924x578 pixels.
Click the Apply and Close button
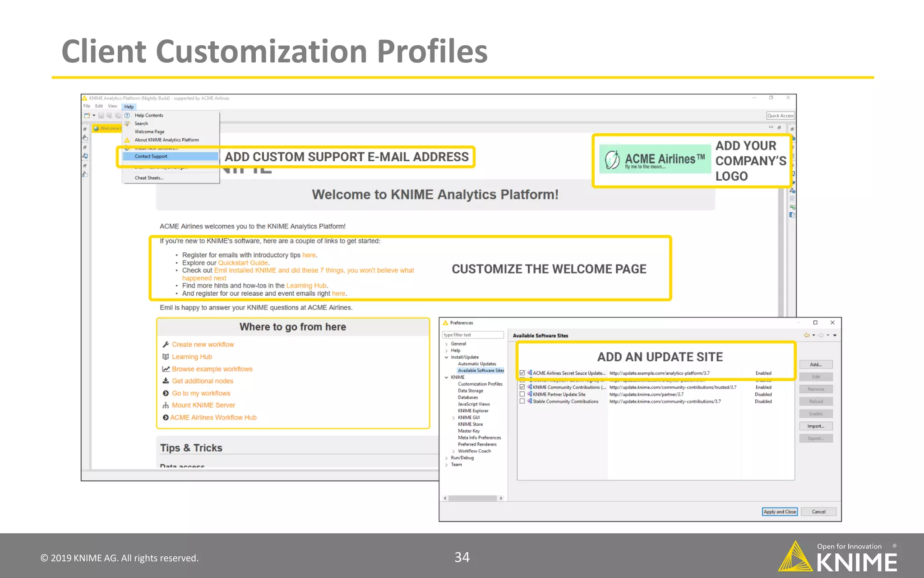pos(780,512)
